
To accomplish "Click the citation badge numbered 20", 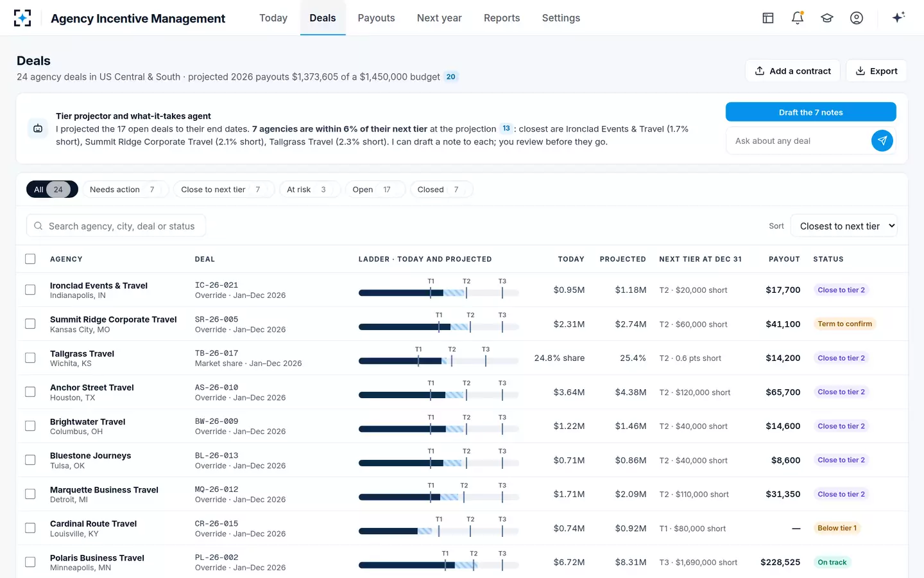I will pos(451,77).
